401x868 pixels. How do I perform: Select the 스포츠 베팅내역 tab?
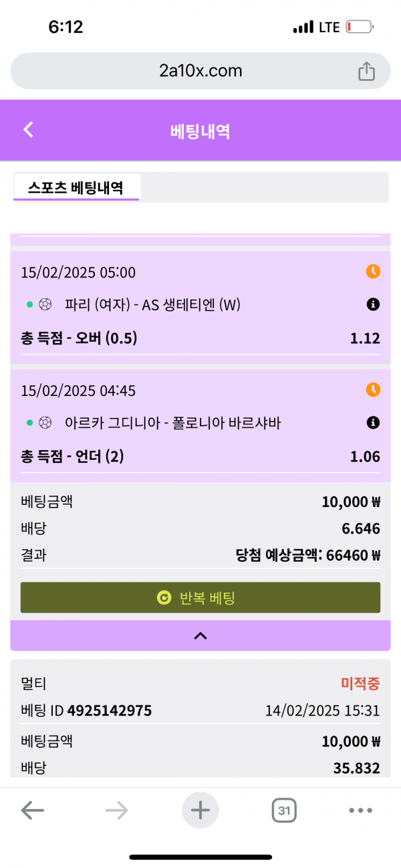coord(76,187)
